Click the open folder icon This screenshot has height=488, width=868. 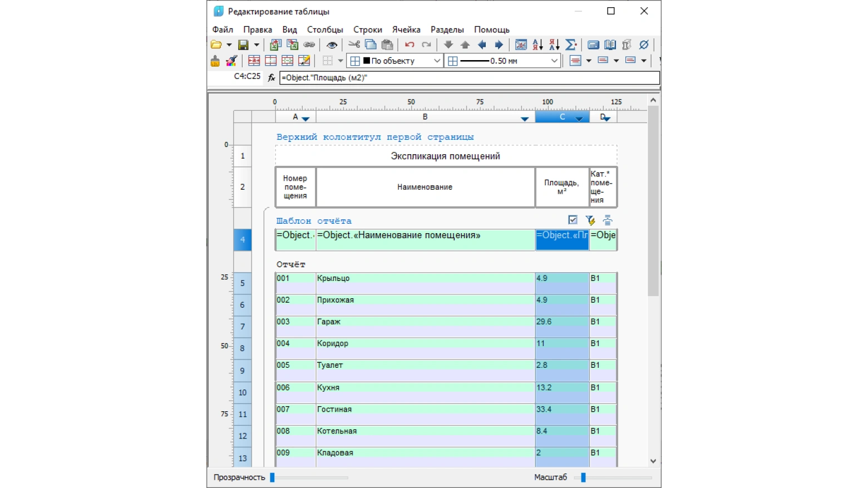tap(216, 45)
